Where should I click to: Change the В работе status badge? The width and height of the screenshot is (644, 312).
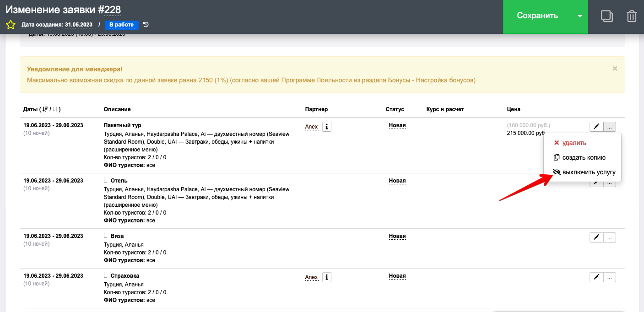[121, 25]
